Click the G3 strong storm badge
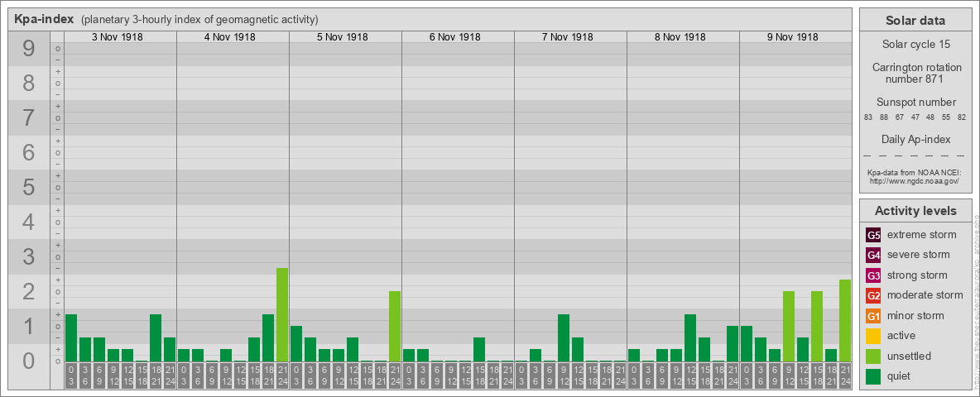The width and height of the screenshot is (980, 397). point(873,275)
